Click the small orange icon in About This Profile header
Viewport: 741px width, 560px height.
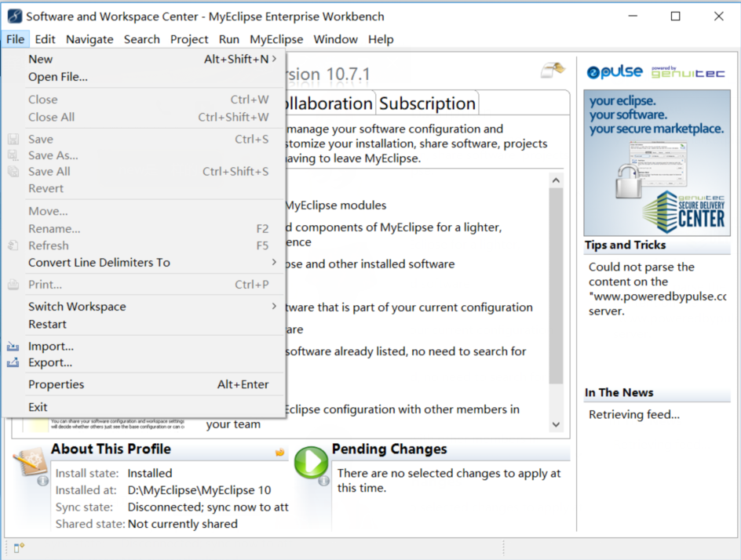click(279, 452)
